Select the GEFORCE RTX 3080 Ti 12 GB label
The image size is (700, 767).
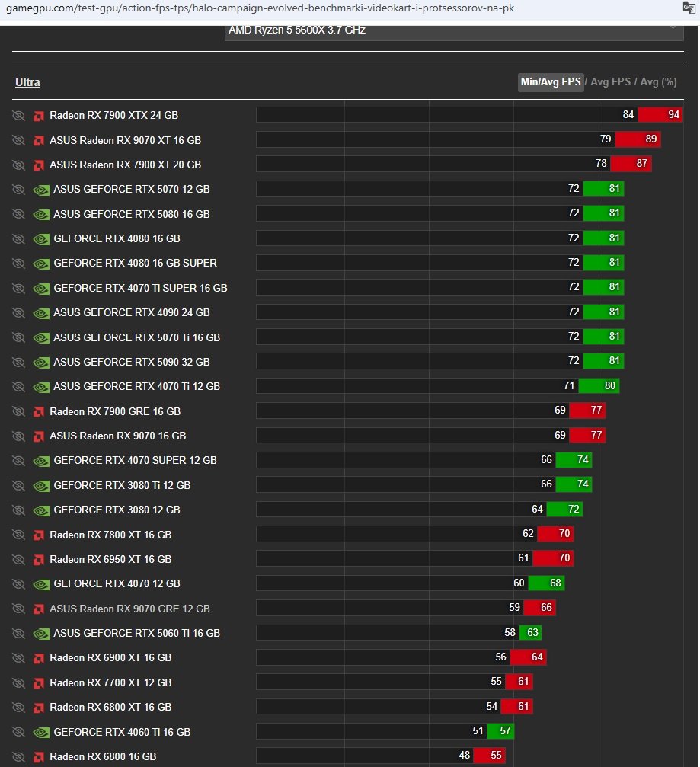[122, 485]
